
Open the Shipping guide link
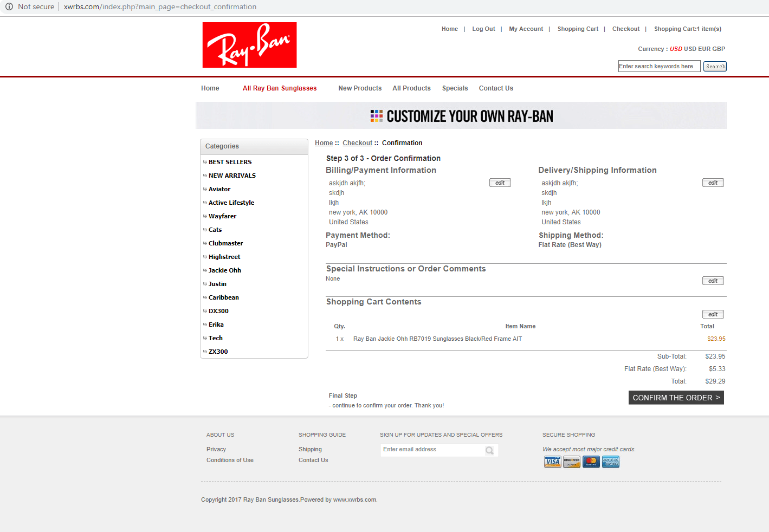point(310,450)
